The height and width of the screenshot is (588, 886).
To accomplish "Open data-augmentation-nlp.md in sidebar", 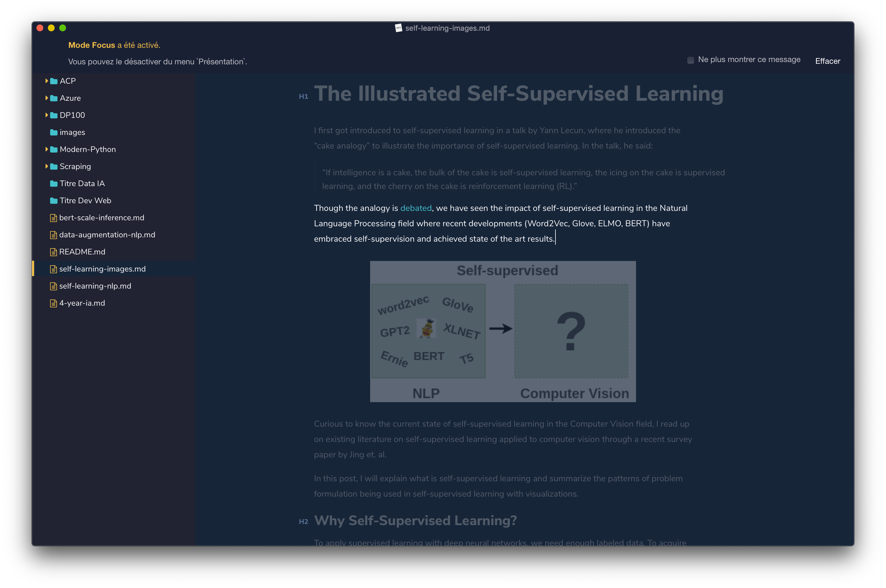I will [107, 235].
